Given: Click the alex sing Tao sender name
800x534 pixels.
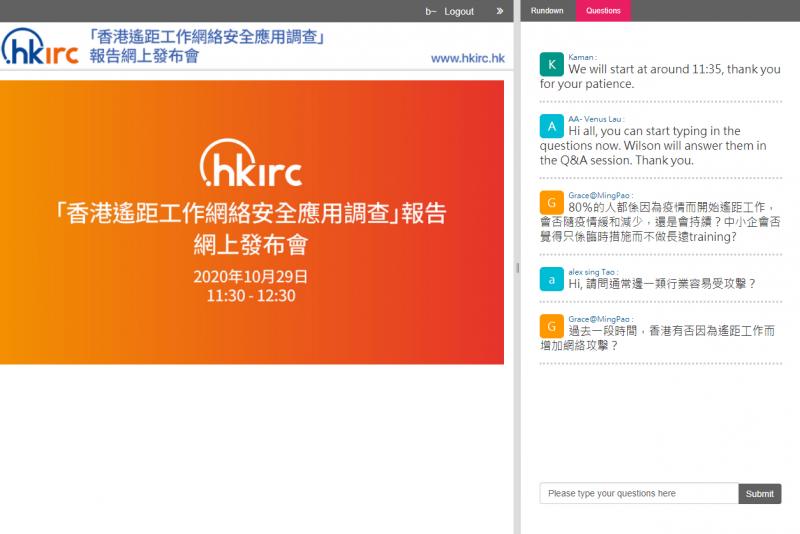Looking at the screenshot, I should coord(593,272).
